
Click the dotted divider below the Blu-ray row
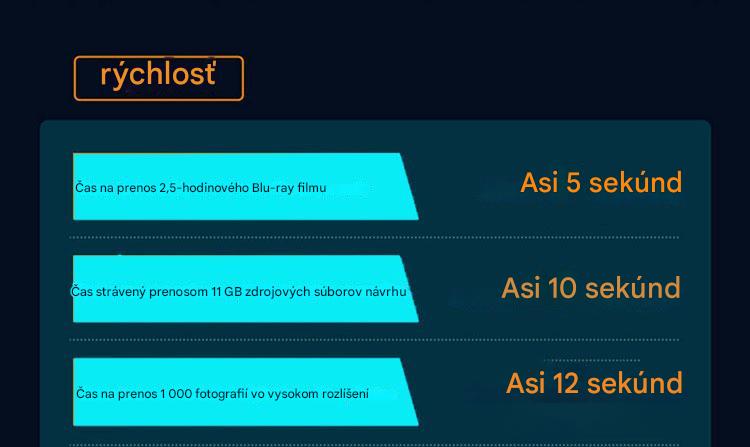click(375, 238)
